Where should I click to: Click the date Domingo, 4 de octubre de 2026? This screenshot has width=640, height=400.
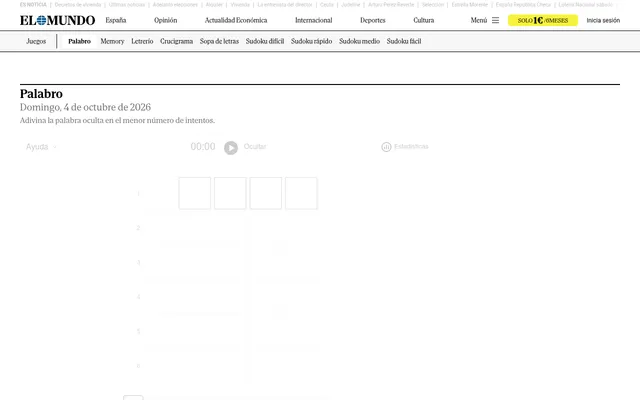(85, 107)
